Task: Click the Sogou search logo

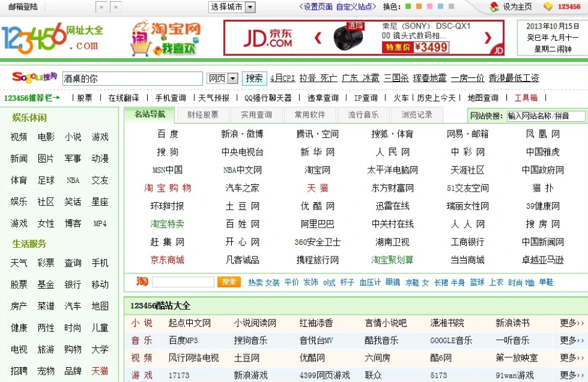Action: (x=35, y=77)
